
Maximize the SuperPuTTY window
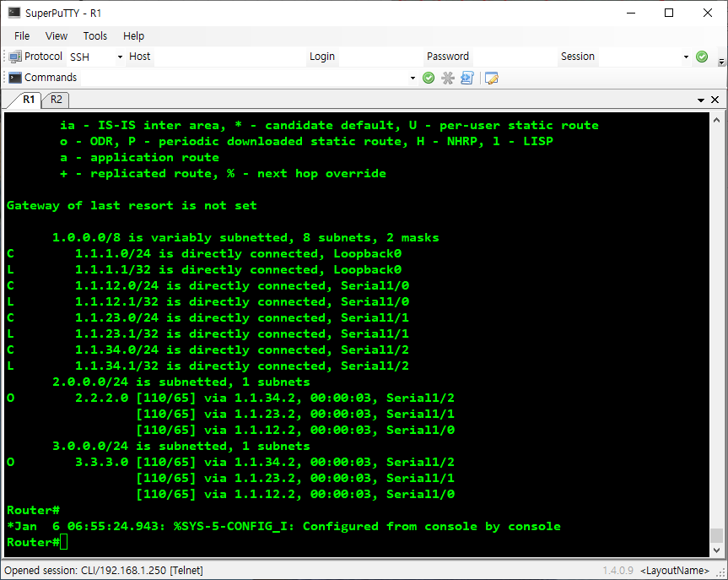[x=669, y=13]
